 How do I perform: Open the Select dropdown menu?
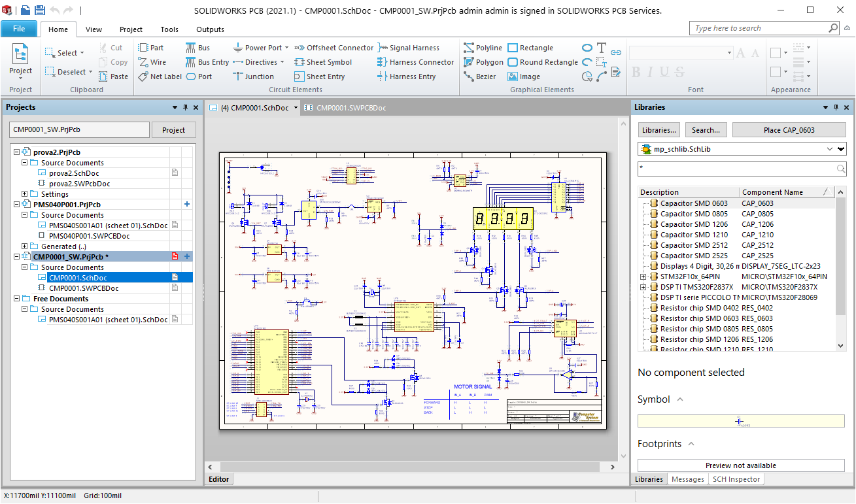click(x=82, y=53)
